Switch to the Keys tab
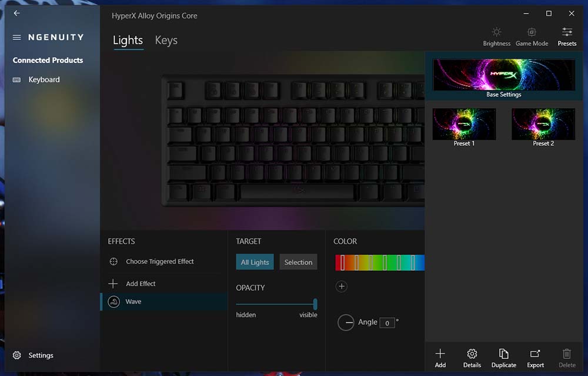This screenshot has width=588, height=376. point(166,40)
